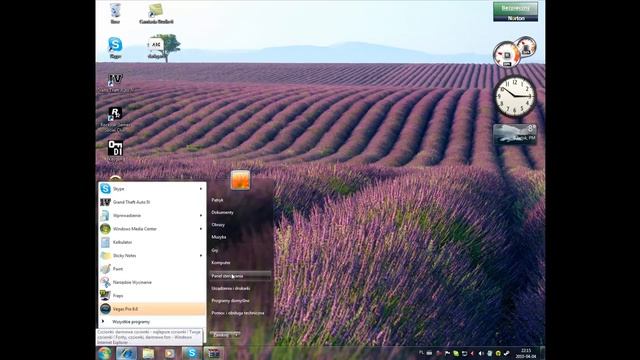Click the Grand Theft Auto IV Start menu icon

(105, 202)
